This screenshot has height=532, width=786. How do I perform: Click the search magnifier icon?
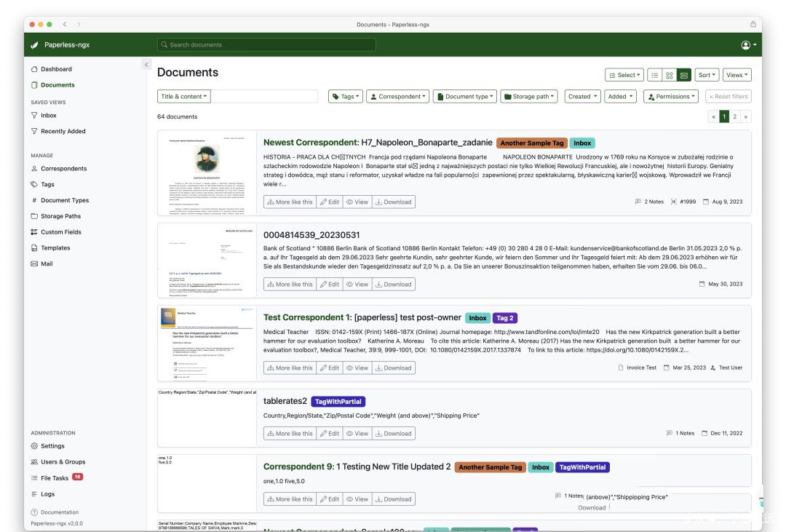[164, 44]
